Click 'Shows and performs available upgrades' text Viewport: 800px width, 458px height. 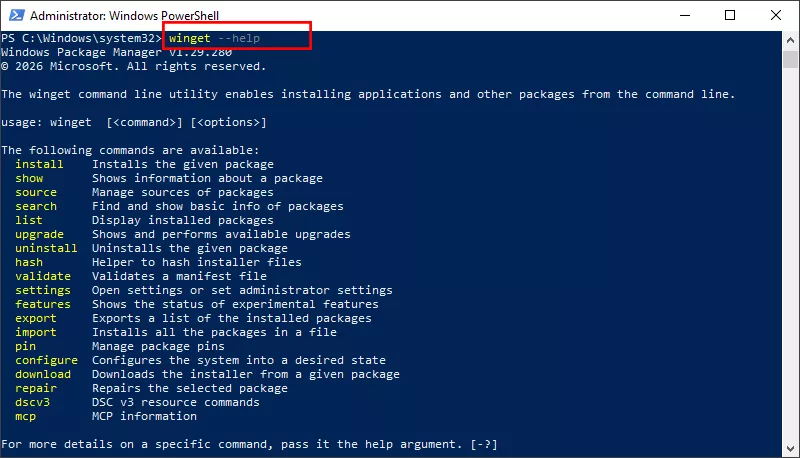click(221, 235)
